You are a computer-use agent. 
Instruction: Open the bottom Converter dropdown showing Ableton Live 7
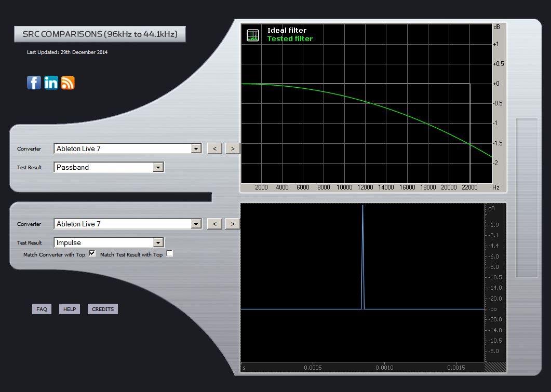[128, 224]
